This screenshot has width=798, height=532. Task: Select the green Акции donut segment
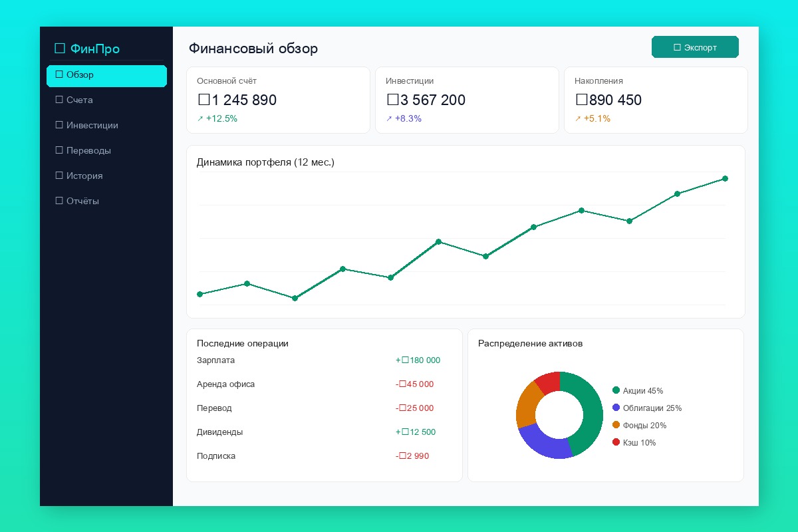[x=592, y=411]
